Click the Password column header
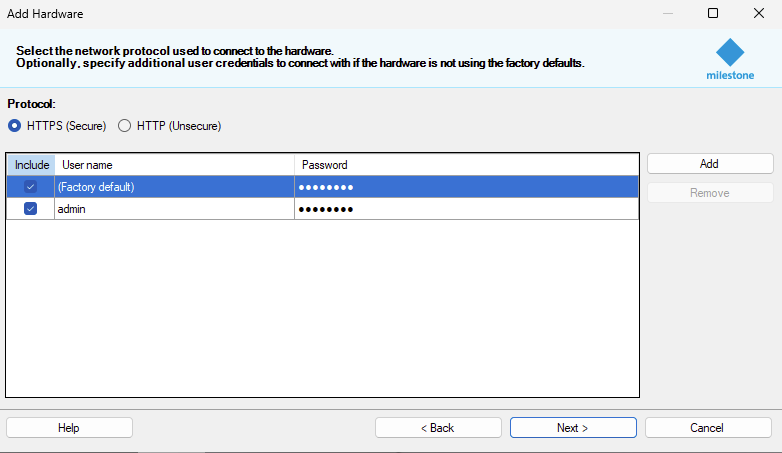The image size is (782, 453). (466, 165)
